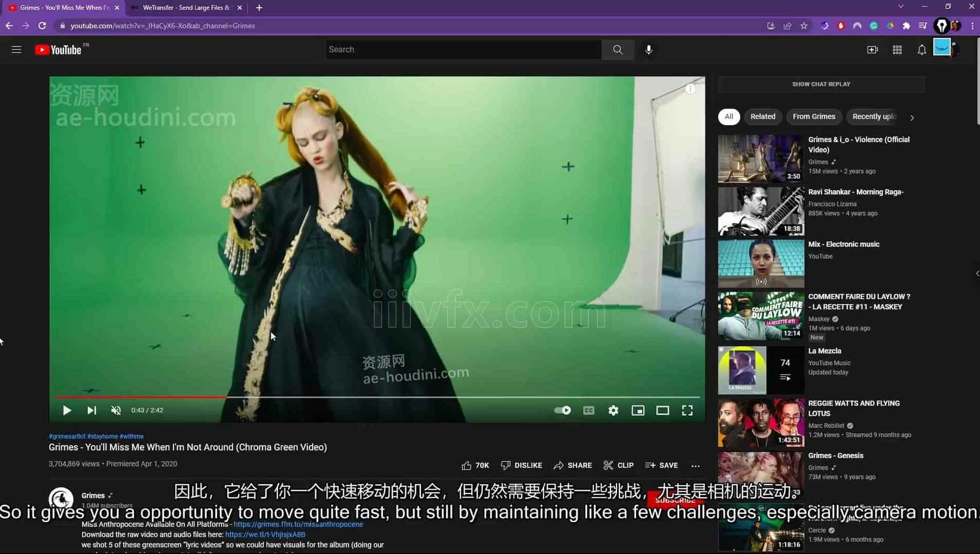Open the Grimes channel name link
980x554 pixels.
[x=93, y=496]
